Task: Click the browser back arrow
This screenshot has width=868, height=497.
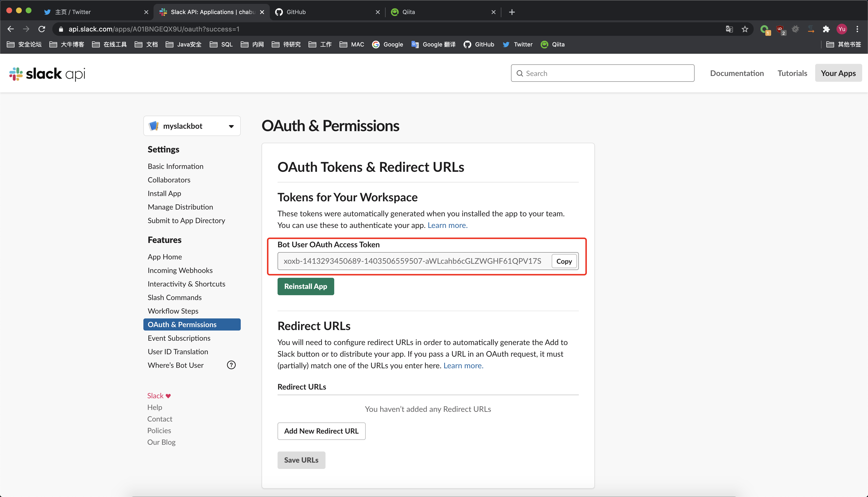Action: click(x=11, y=29)
